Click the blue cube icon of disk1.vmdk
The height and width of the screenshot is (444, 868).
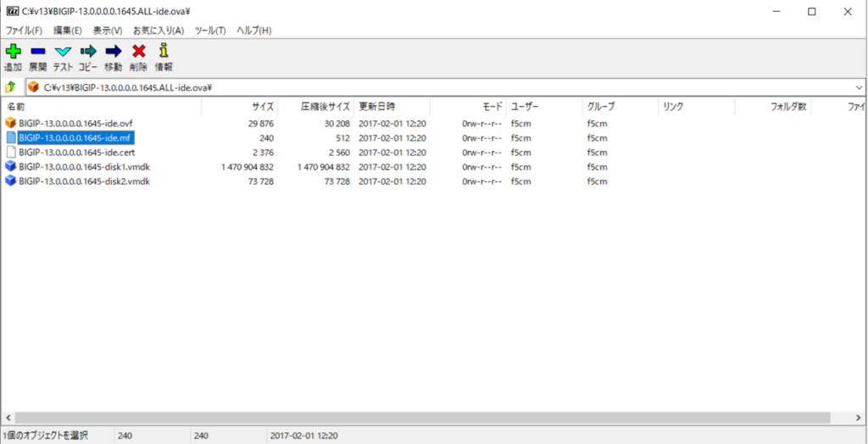10,166
